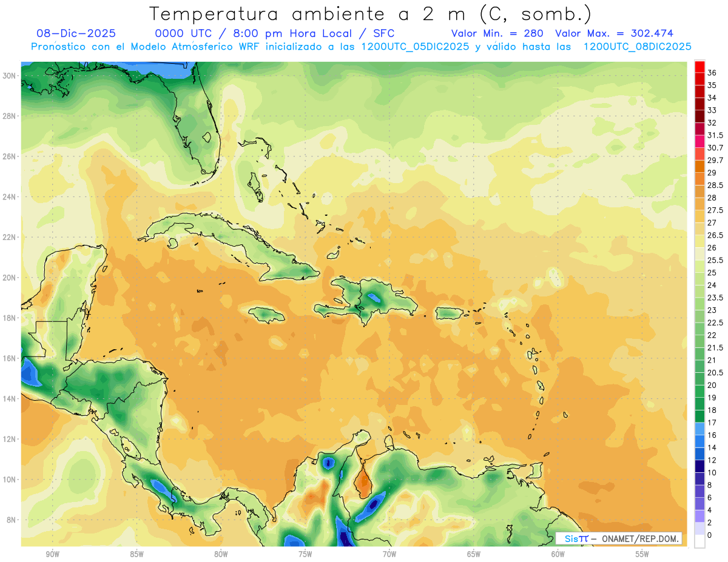
Task: Click the 36 label on the color scale
Action: click(x=712, y=73)
